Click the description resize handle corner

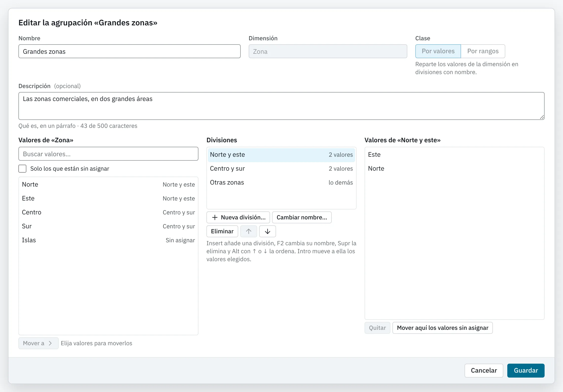pyautogui.click(x=542, y=117)
